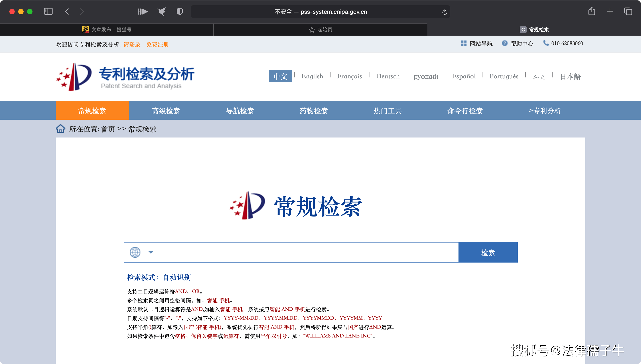Image resolution: width=641 pixels, height=364 pixels.
Task: Click inside the patent search input field
Action: (x=300, y=252)
